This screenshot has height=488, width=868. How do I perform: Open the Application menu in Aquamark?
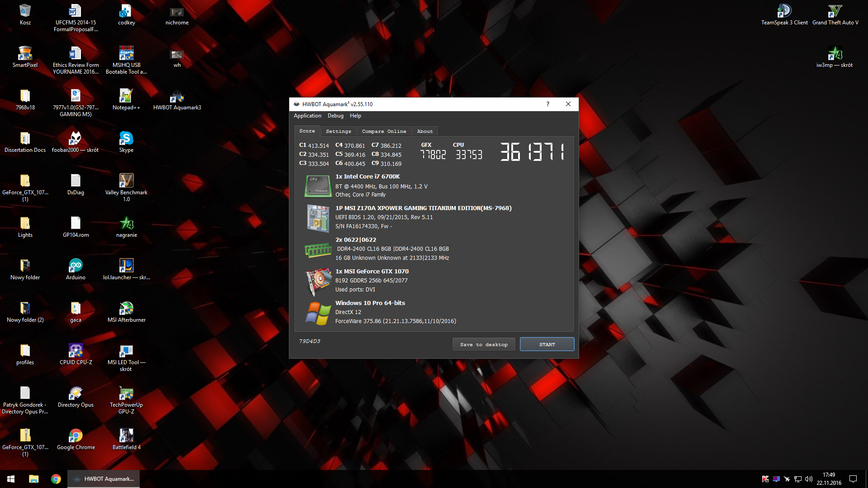click(307, 116)
